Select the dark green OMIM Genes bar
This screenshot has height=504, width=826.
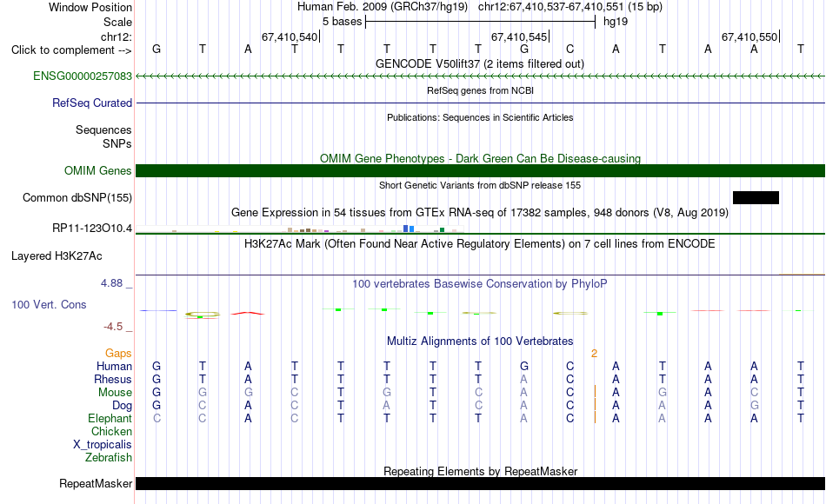coord(480,170)
